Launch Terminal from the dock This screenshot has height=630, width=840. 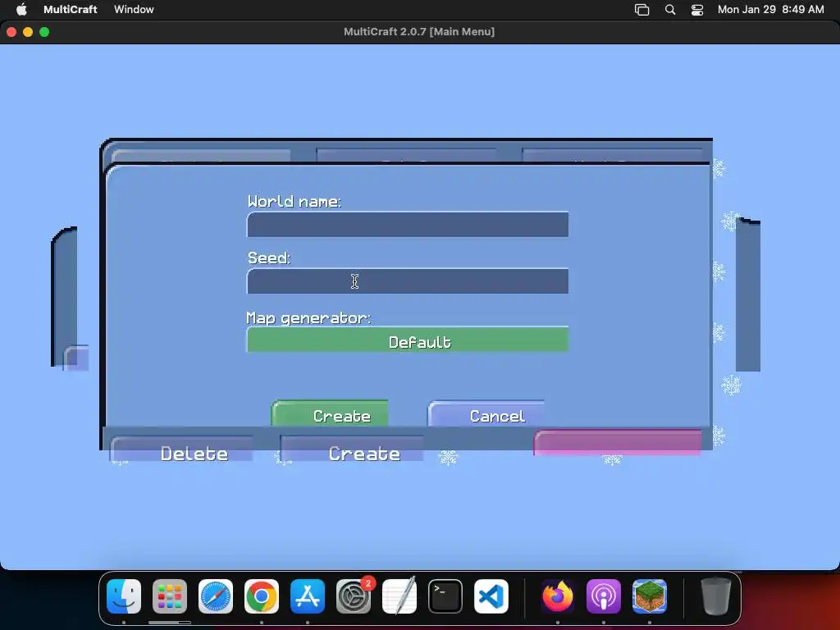pos(445,596)
